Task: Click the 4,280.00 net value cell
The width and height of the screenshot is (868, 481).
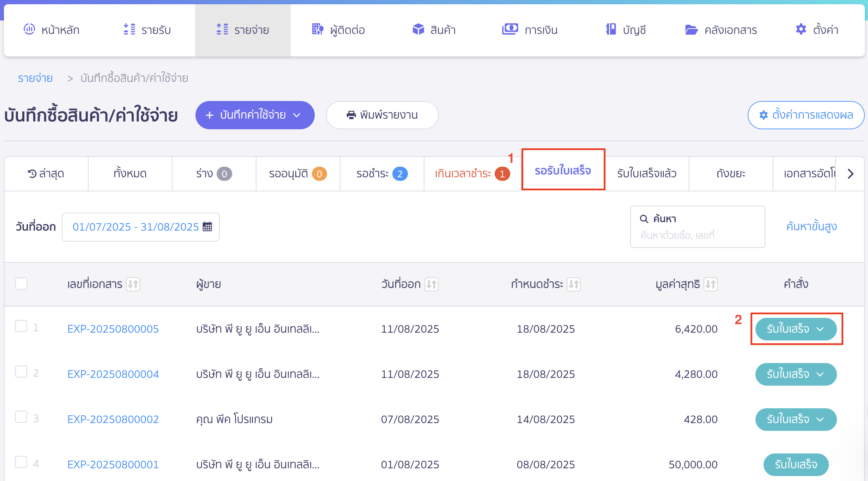Action: click(x=696, y=374)
